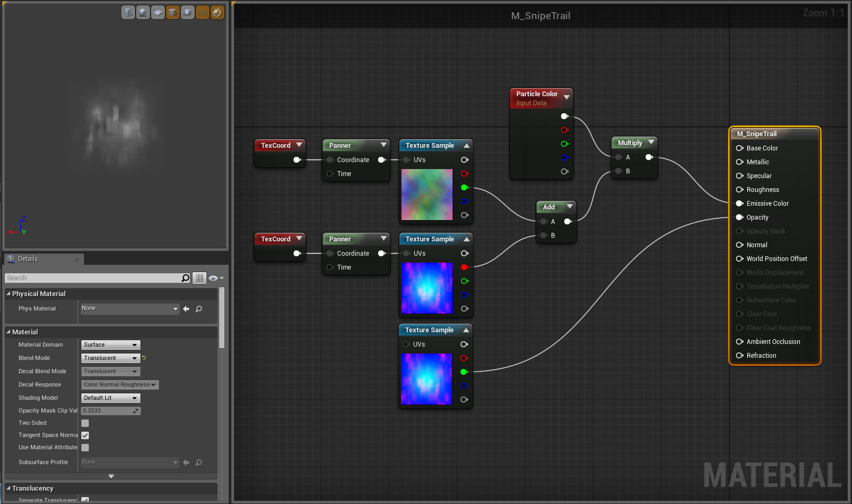This screenshot has height=504, width=852.
Task: Open the property matrix grid view
Action: click(x=199, y=278)
